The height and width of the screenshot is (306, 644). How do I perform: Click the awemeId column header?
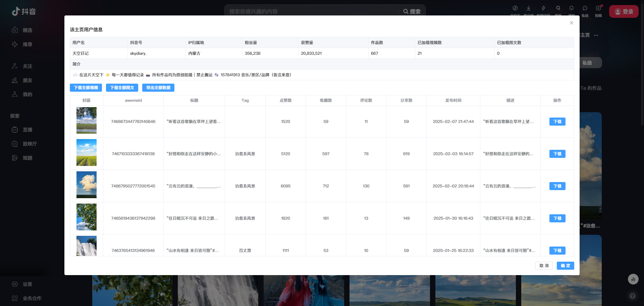coord(133,100)
